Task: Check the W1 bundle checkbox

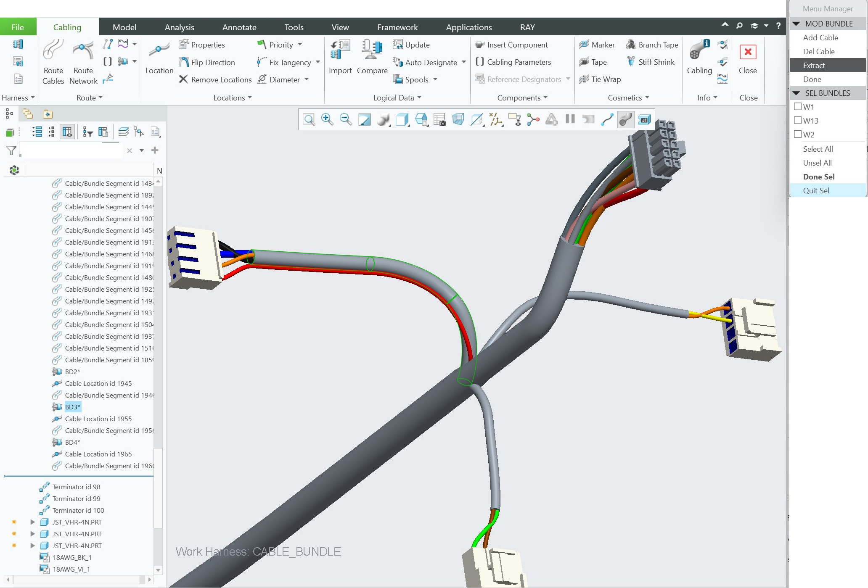Action: (798, 107)
